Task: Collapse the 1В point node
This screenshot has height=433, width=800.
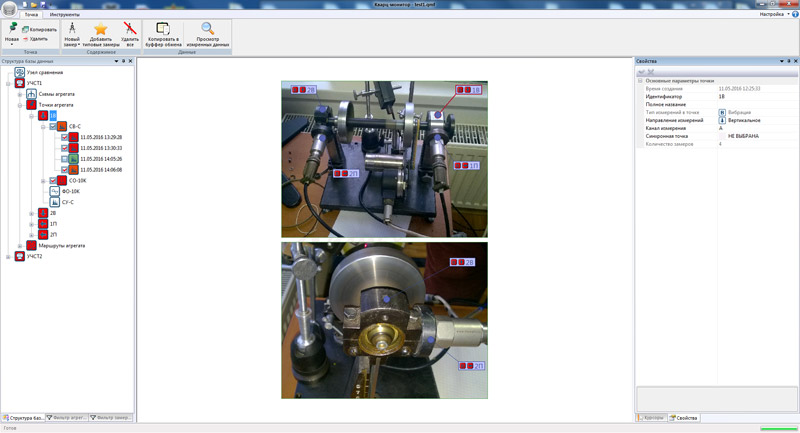Action: pos(31,116)
